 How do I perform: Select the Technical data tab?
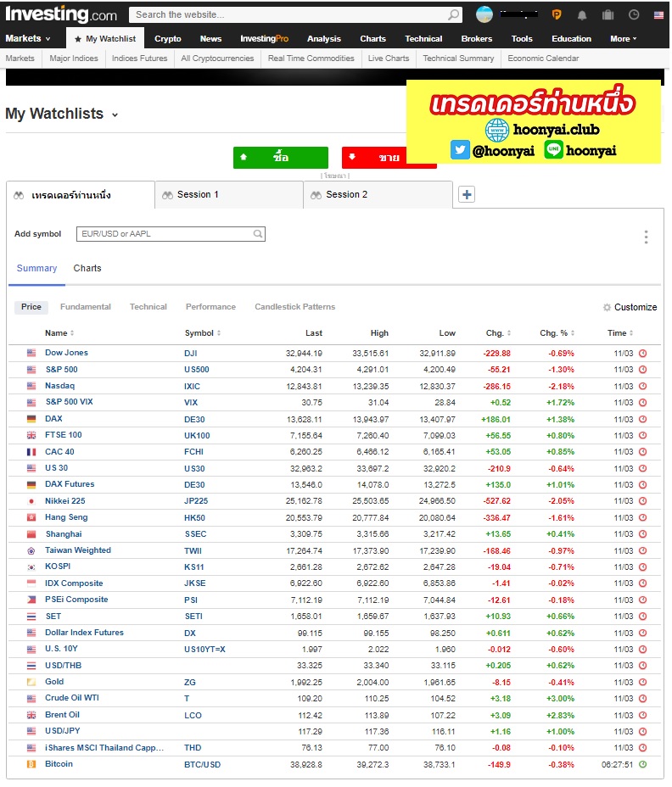[148, 307]
